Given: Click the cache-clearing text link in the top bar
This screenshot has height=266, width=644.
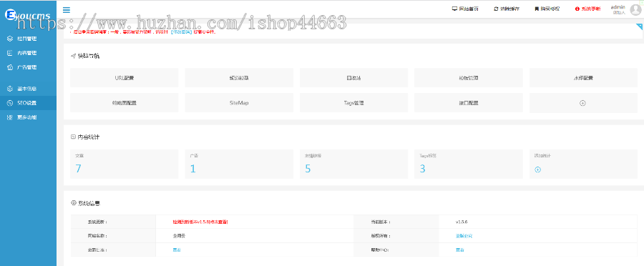Looking at the screenshot, I should click(510, 9).
